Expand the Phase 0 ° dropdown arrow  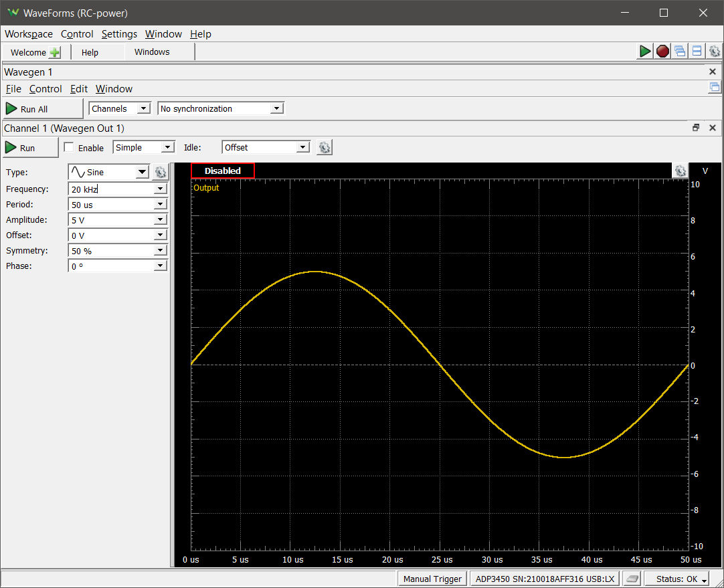160,266
